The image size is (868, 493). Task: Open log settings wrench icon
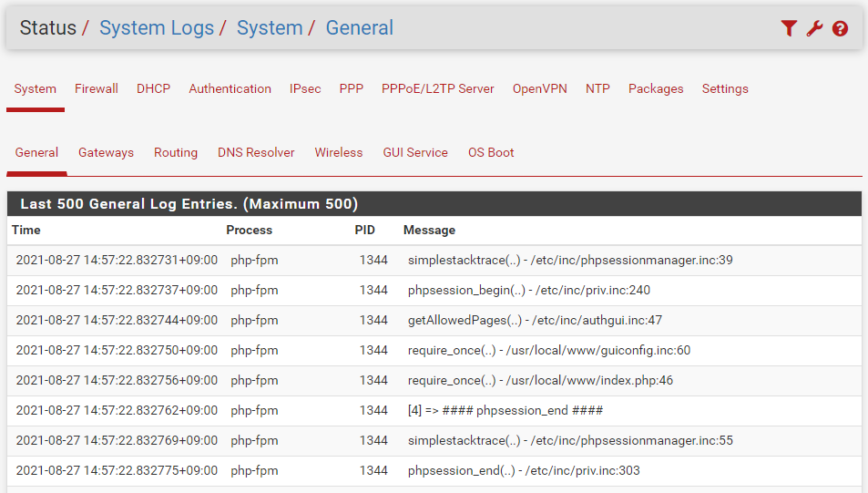[x=814, y=28]
